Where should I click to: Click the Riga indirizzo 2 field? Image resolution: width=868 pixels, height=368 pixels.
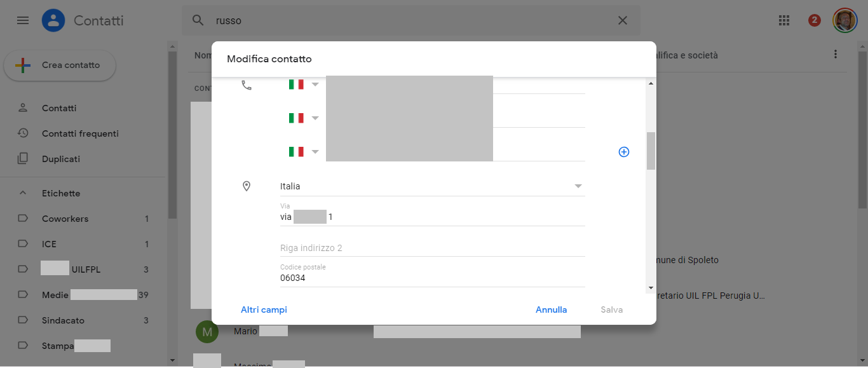432,248
